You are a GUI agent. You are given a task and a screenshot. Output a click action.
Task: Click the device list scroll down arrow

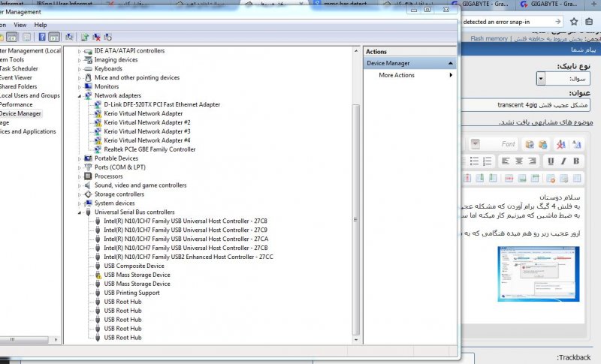tap(356, 339)
